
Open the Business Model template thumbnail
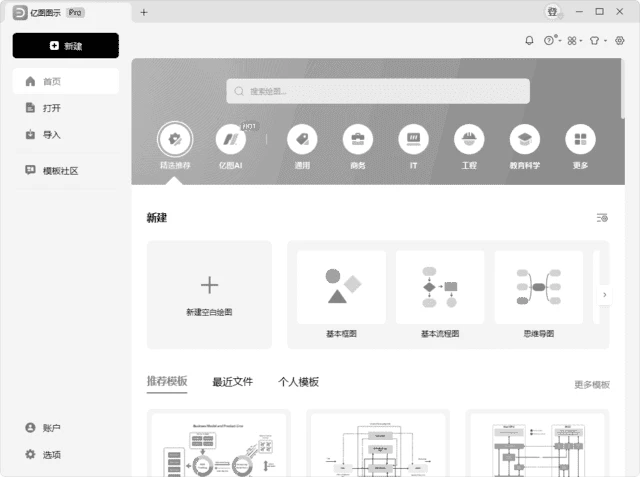[x=219, y=444]
